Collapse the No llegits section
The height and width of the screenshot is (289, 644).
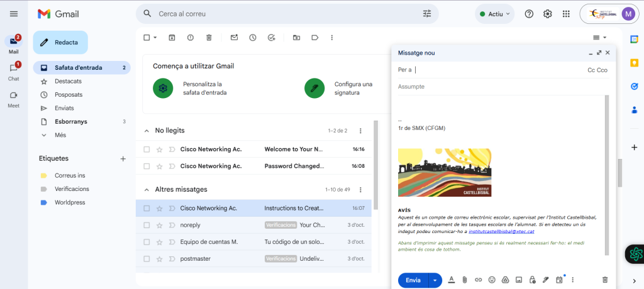pos(147,131)
